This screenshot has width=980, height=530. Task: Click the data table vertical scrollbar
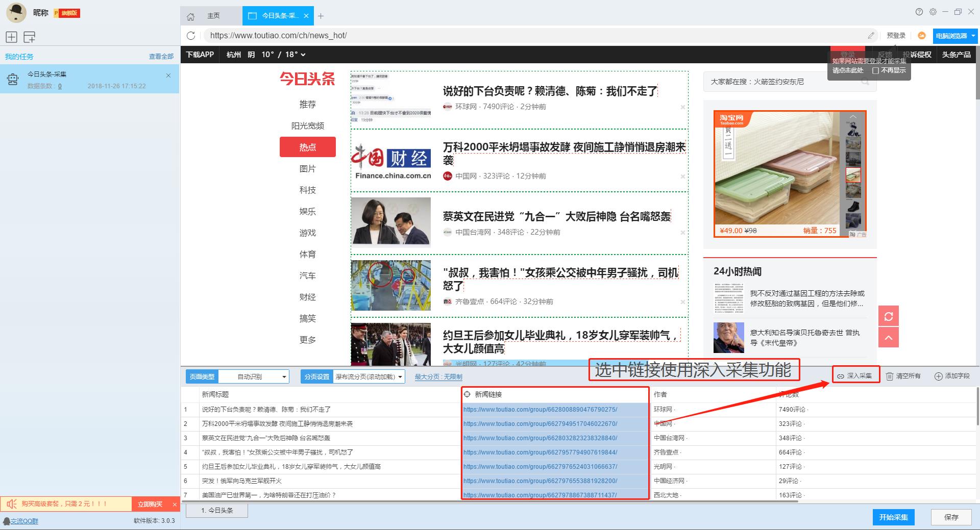point(977,406)
